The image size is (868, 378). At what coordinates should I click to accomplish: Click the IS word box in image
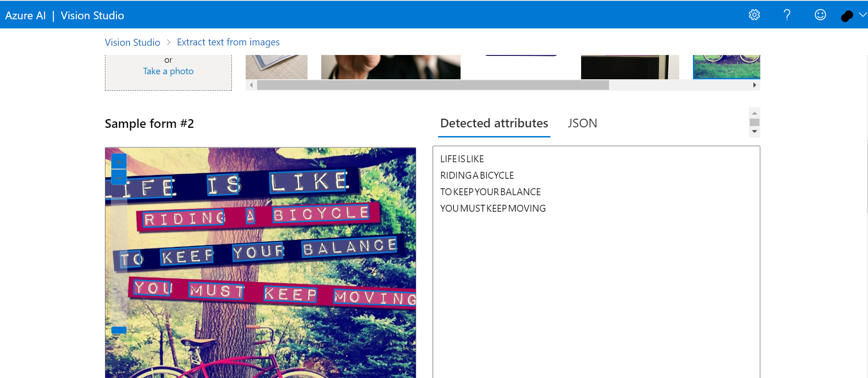point(224,185)
